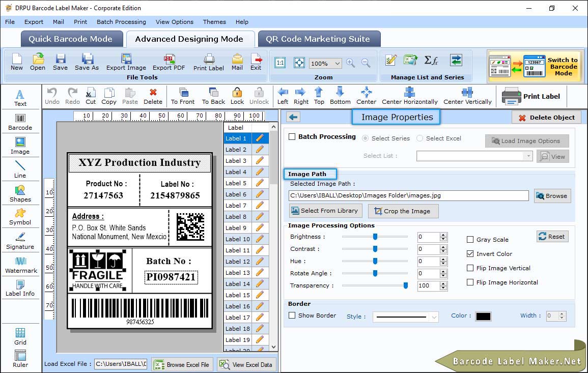Increase the Hue value with up arrow
The image size is (588, 373).
443,259
